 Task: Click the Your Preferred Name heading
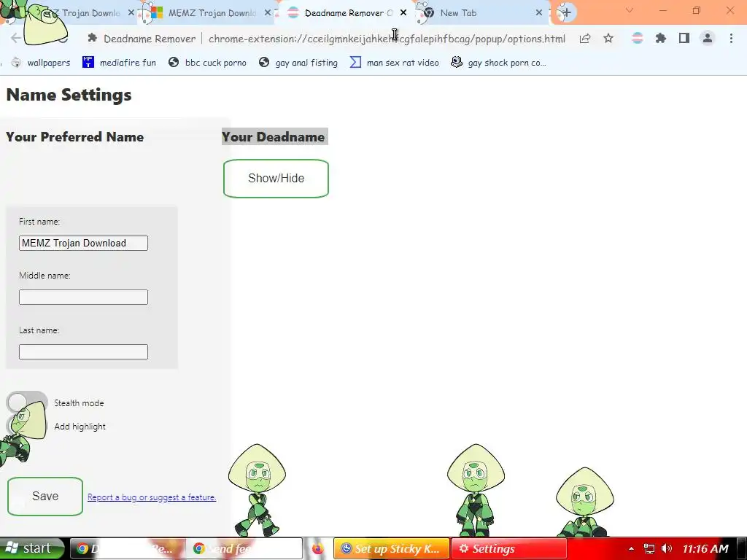(75, 136)
